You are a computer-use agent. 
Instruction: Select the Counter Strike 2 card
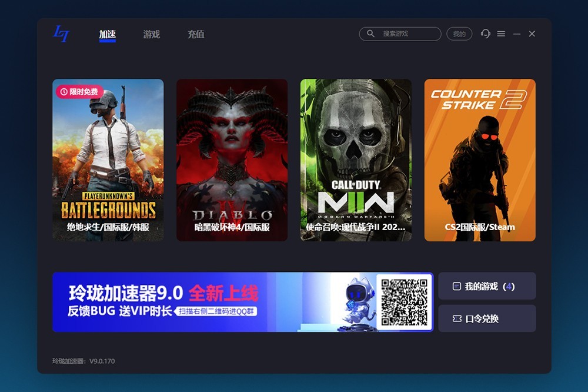click(x=480, y=160)
